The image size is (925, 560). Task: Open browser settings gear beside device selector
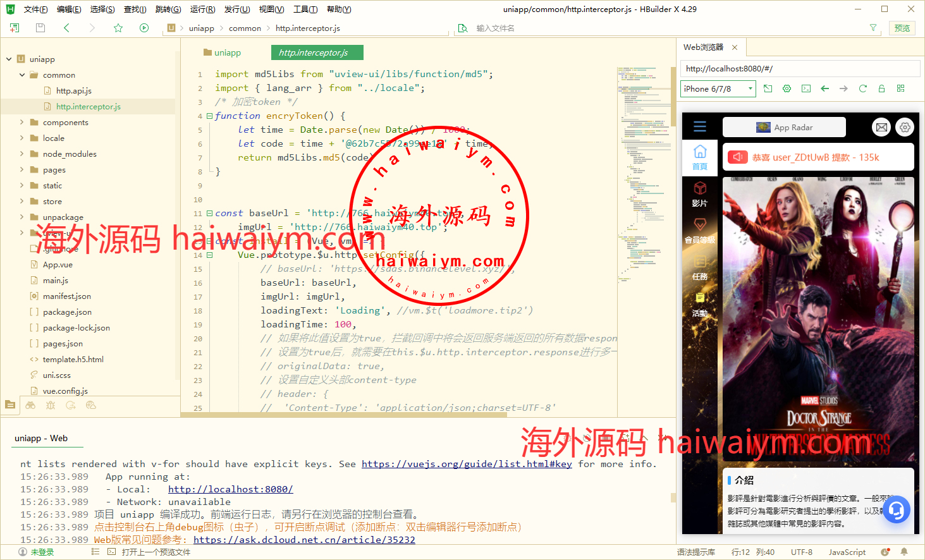pos(787,88)
